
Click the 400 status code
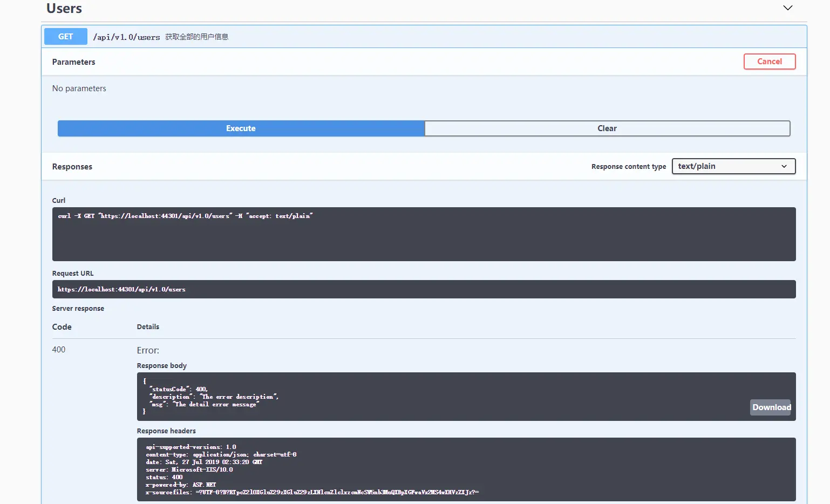[59, 350]
